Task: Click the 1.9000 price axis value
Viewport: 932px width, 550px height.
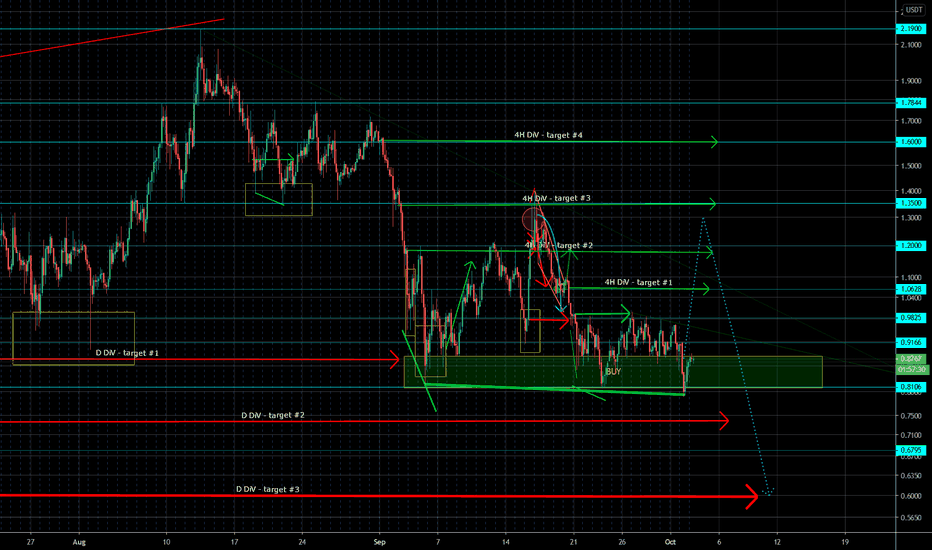Action: (911, 81)
